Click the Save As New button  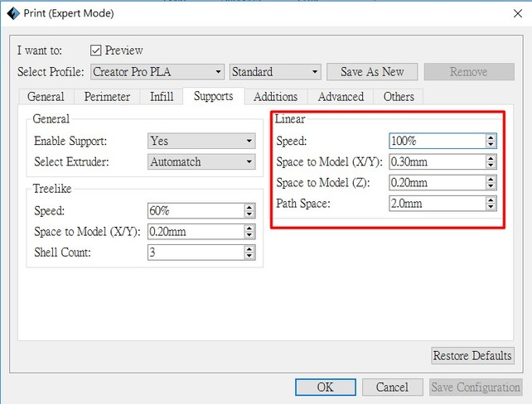click(x=372, y=72)
